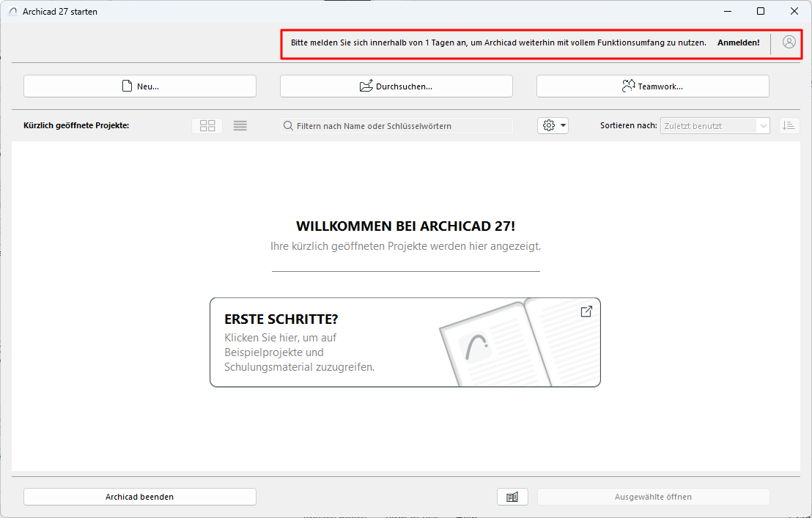The height and width of the screenshot is (518, 812).
Task: Open the Erste Schritte sample projects card
Action: pyautogui.click(x=405, y=342)
